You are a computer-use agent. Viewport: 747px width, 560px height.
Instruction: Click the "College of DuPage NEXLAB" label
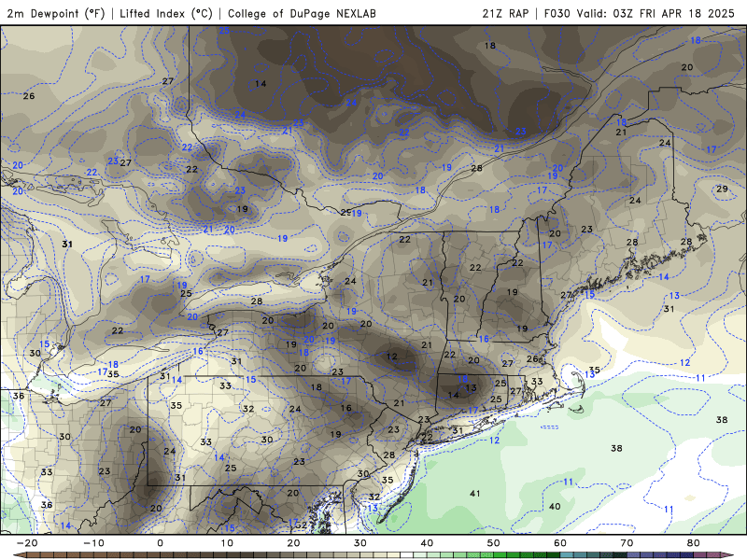[302, 13]
